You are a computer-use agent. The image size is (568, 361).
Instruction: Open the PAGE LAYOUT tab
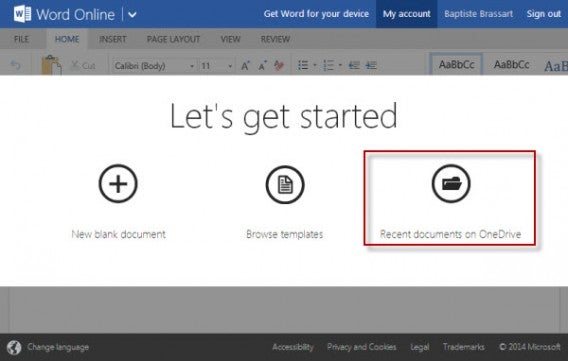[x=173, y=39]
